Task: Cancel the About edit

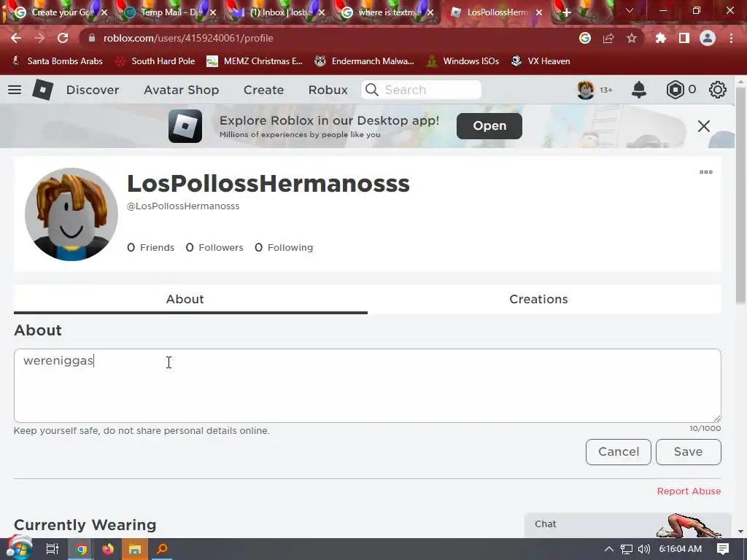Action: (619, 452)
